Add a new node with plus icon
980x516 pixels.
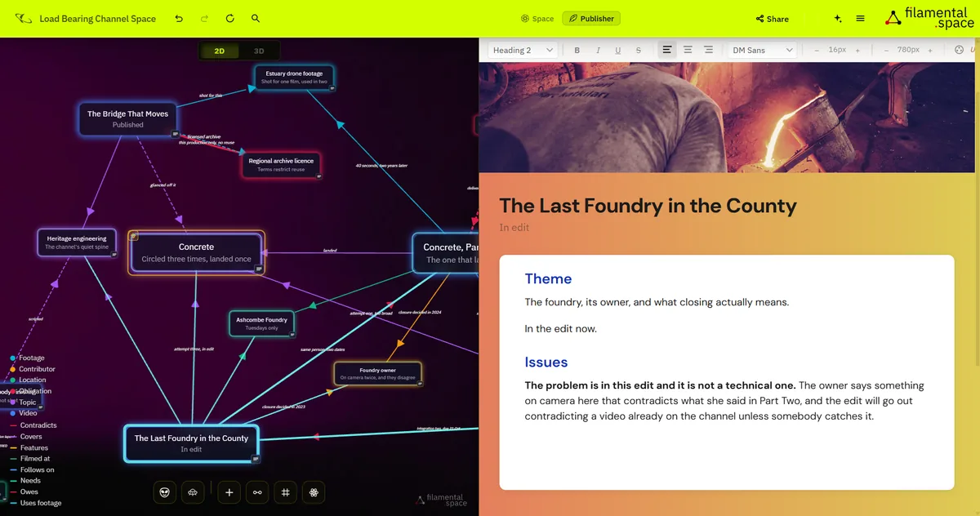pyautogui.click(x=229, y=492)
